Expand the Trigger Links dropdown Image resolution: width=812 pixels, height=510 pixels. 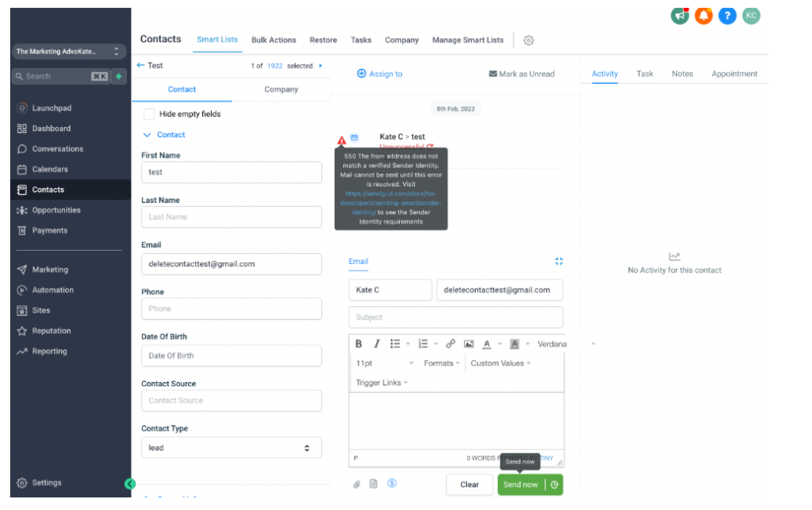[x=381, y=383]
